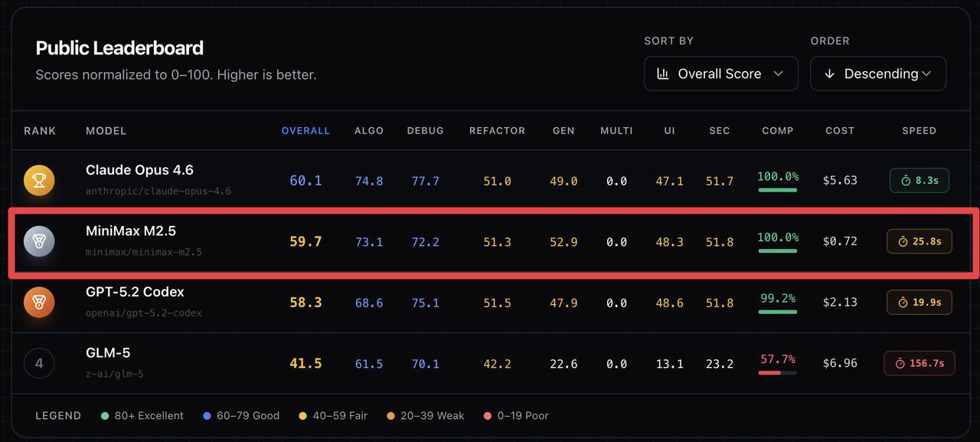Click the blue 60–79 Good legend dot
Screen dimensions: 980x442
(x=207, y=416)
